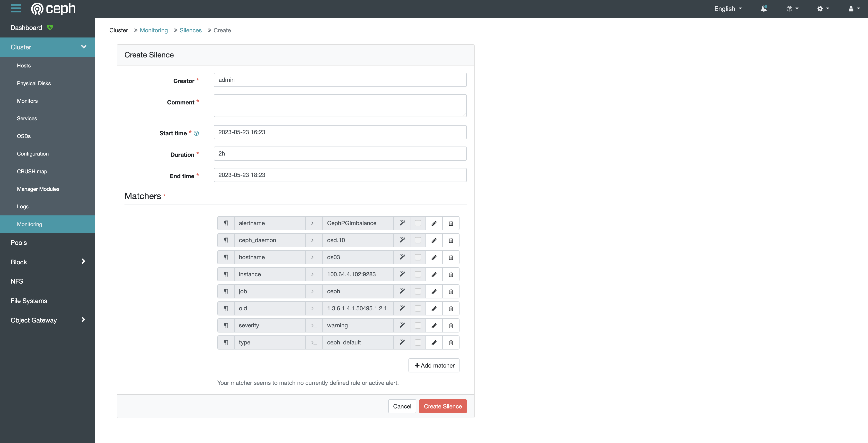Screen dimensions: 868x443
Task: Open the notifications bell
Action: click(763, 9)
